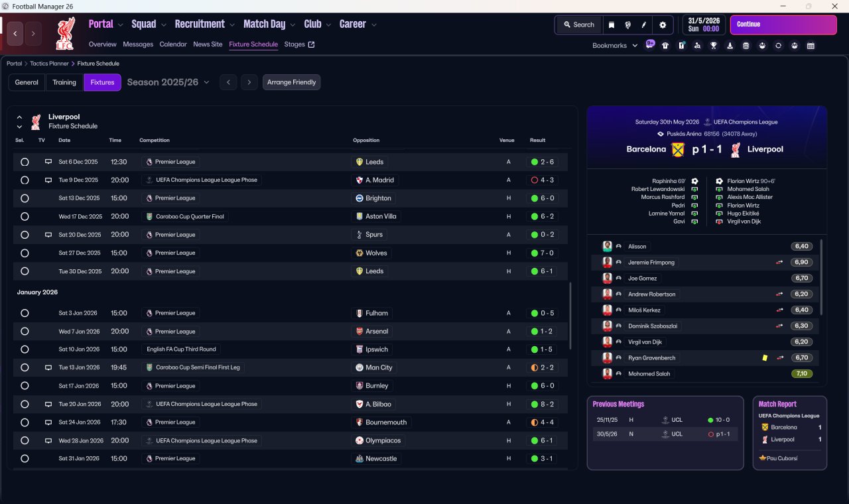Open the Bookmarks dropdown
This screenshot has height=504, width=849.
coord(615,46)
